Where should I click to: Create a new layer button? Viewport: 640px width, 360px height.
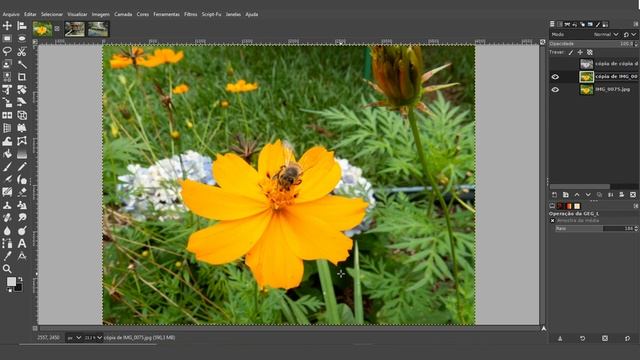(x=554, y=195)
